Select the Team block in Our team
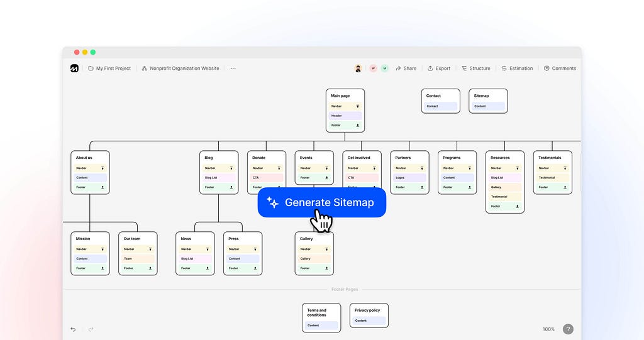This screenshot has height=340, width=644. [138, 259]
